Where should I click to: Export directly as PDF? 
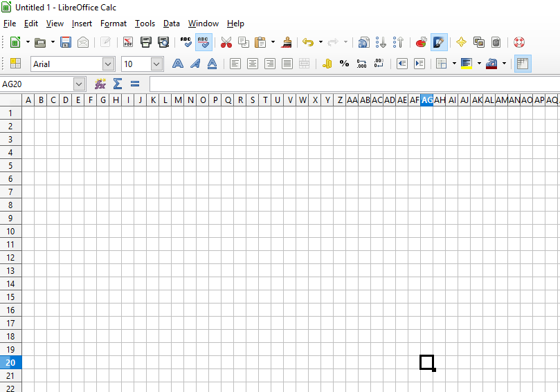point(128,42)
